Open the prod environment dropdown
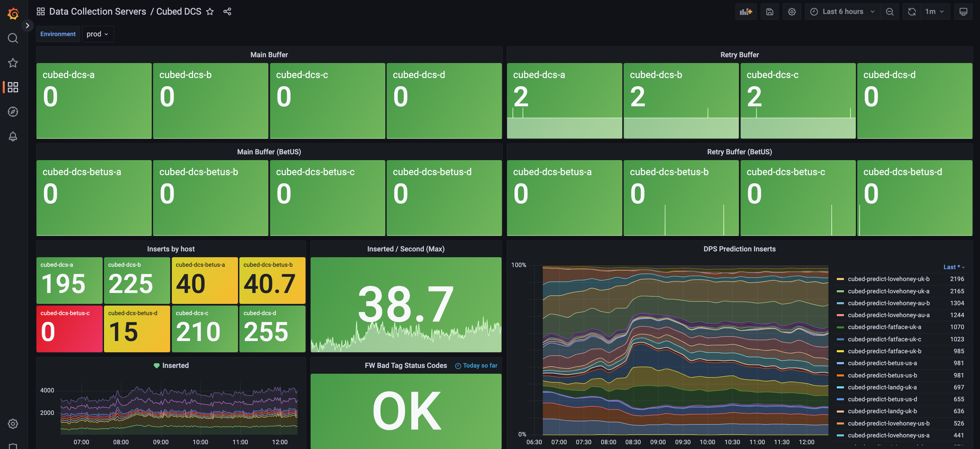This screenshot has width=980, height=449. point(98,34)
